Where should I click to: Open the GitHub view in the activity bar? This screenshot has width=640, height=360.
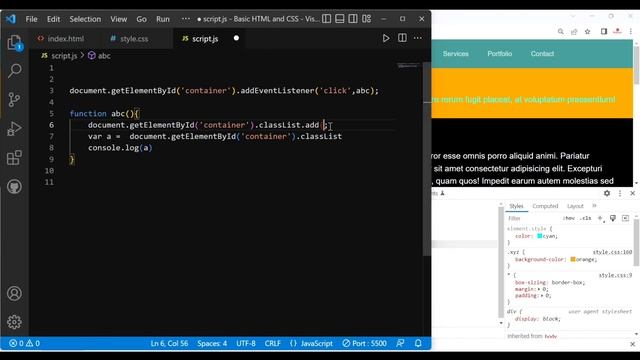coord(15,187)
